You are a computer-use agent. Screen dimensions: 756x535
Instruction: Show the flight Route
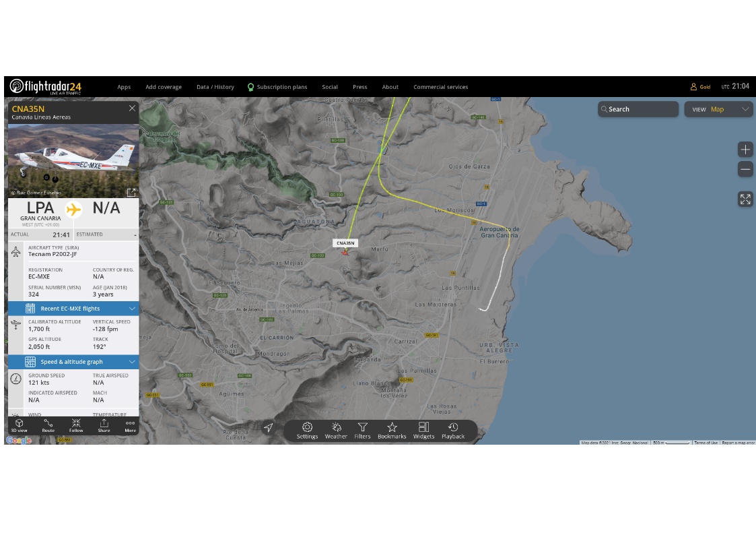(48, 425)
